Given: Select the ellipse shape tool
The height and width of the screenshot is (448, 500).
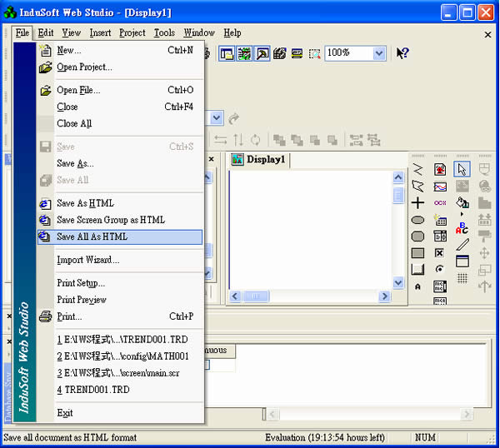Looking at the screenshot, I should point(418,220).
